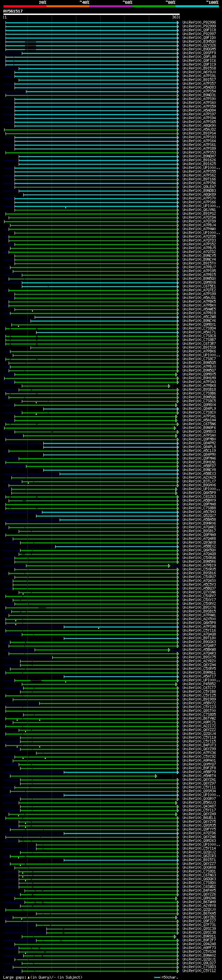Select hit label UniRef100_A8QK90
The height and width of the screenshot is (980, 222).
click(x=199, y=126)
